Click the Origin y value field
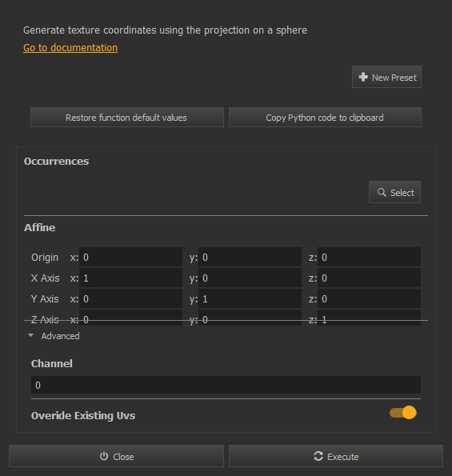452x476 pixels. (x=250, y=257)
